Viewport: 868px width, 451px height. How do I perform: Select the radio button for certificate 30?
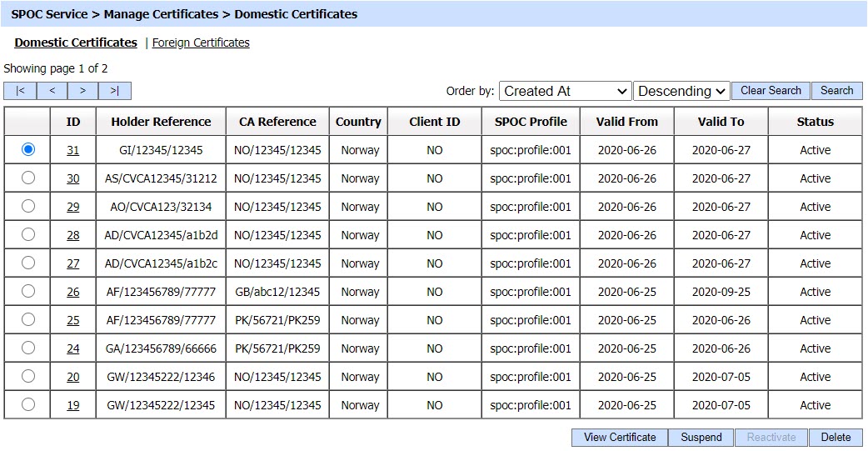tap(28, 178)
